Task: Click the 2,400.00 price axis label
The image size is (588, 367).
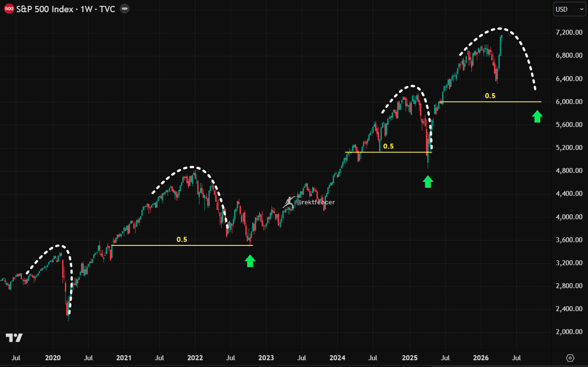Action: click(569, 309)
